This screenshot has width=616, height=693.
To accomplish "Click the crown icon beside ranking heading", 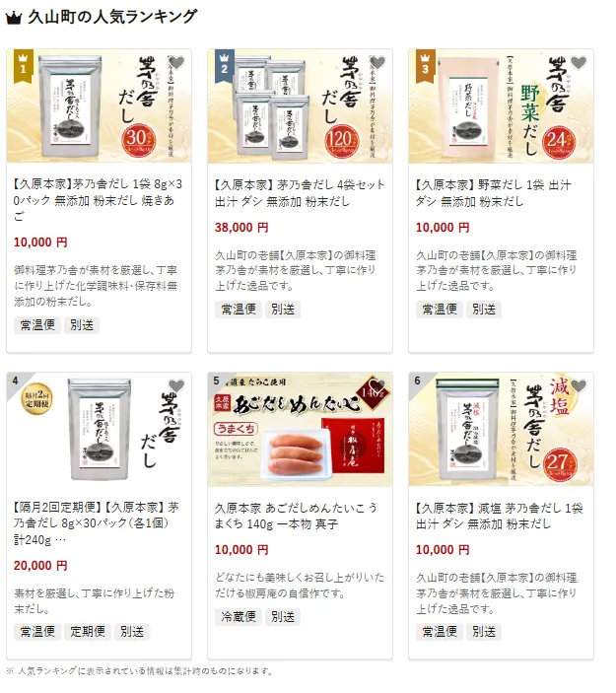I will coord(14,19).
